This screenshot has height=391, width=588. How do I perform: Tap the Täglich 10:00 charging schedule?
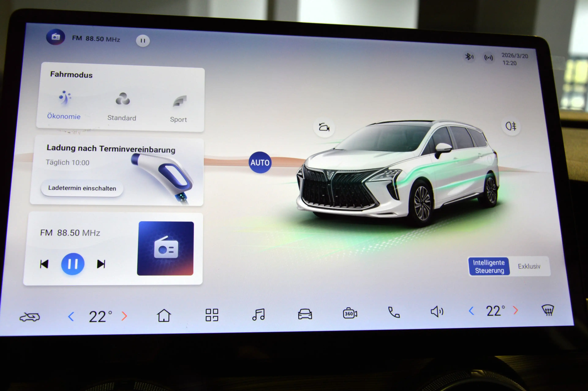[x=68, y=163]
